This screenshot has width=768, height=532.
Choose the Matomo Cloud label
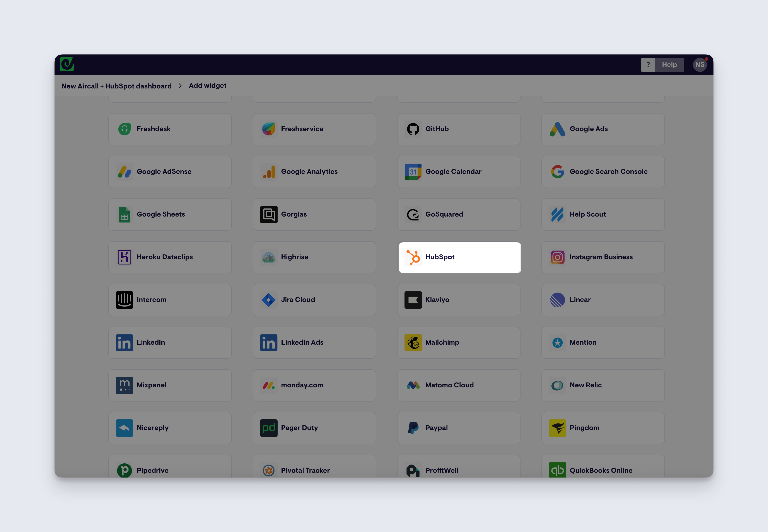[449, 385]
